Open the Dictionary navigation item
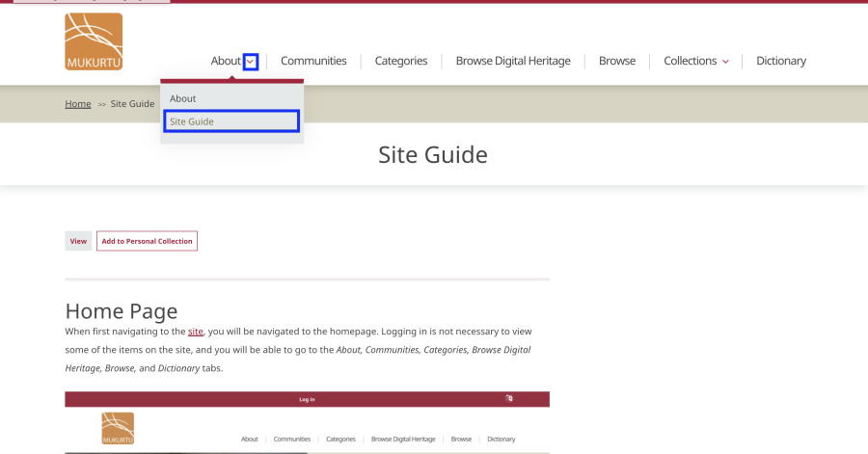868x454 pixels. tap(781, 61)
